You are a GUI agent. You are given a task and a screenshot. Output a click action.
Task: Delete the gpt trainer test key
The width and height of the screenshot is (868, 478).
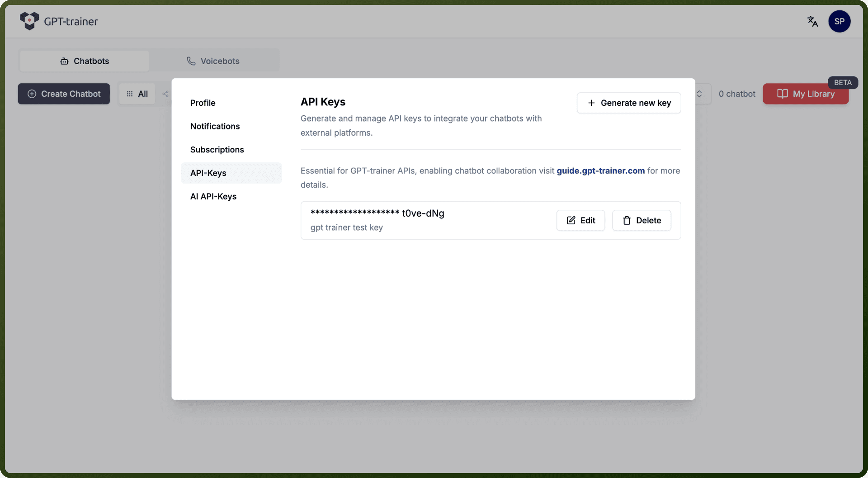pyautogui.click(x=642, y=220)
